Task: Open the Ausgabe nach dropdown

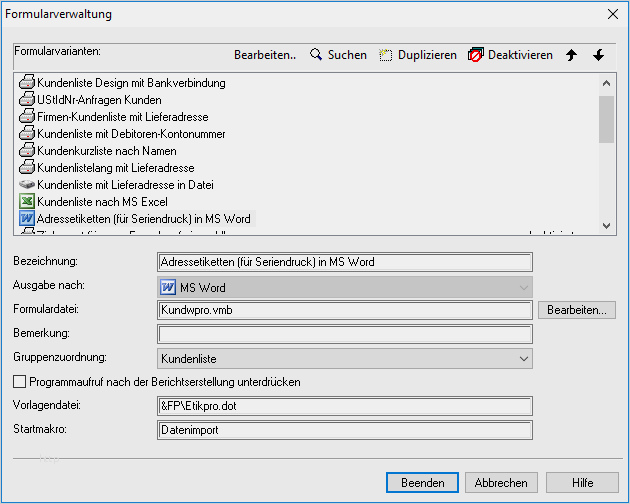Action: [x=345, y=287]
